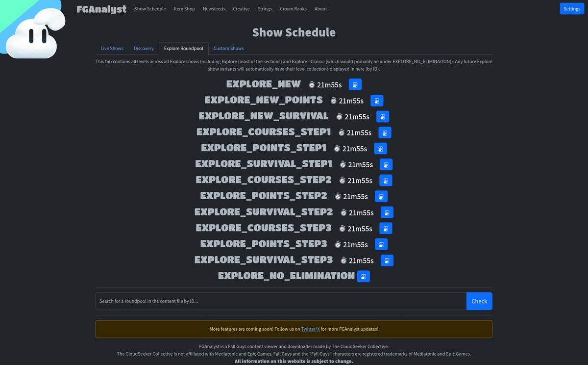The image size is (588, 365).
Task: Click the stopwatch icon next to EXPLORE_NEW_POINTS
Action: 334,101
